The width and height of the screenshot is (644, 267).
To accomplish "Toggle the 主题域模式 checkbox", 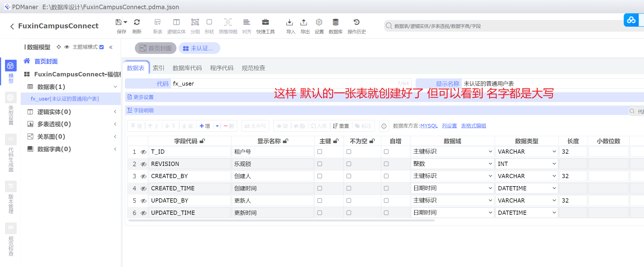I will tap(102, 47).
